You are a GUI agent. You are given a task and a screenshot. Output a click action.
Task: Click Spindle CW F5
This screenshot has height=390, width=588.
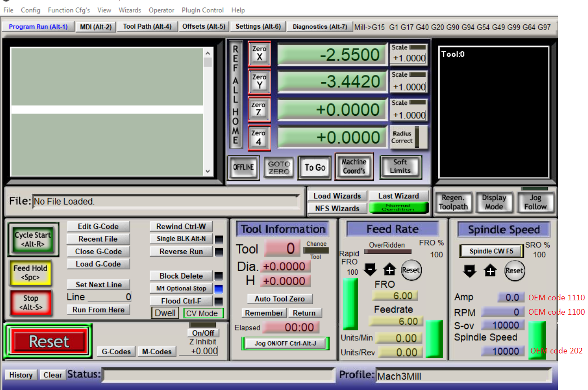[491, 251]
